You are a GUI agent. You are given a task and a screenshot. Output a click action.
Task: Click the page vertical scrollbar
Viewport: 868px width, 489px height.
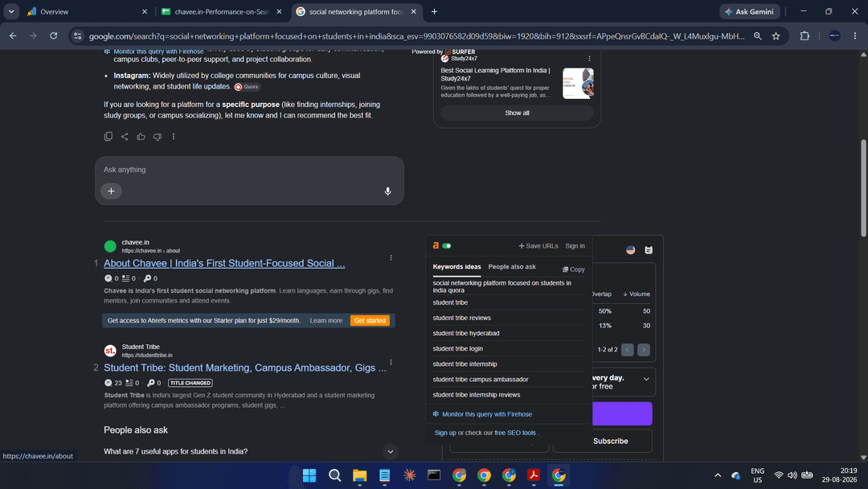point(863,188)
